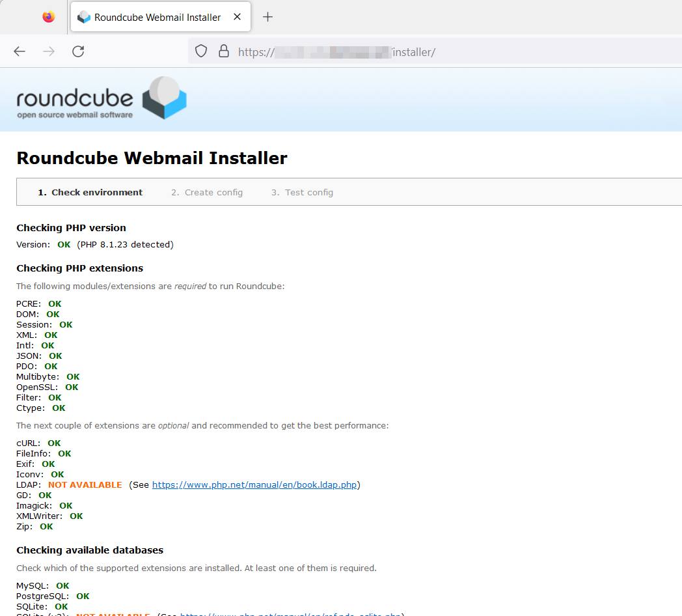Screen dimensions: 682x616
Task: Open the tracking protection shield panel
Action: tap(201, 51)
